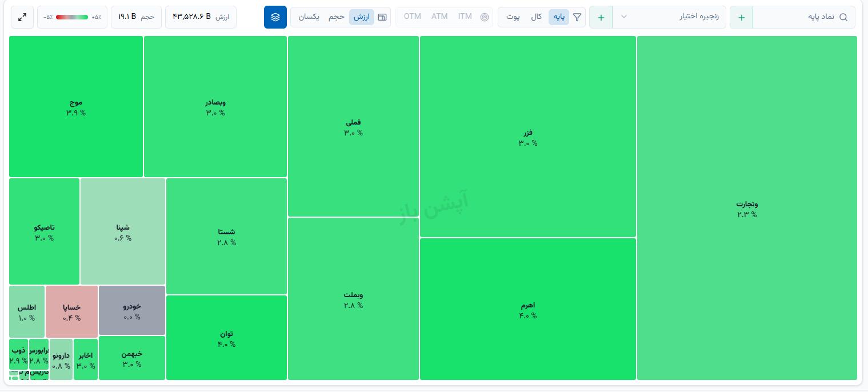
Task: Click the layout icon beside ارزش
Action: tap(383, 17)
